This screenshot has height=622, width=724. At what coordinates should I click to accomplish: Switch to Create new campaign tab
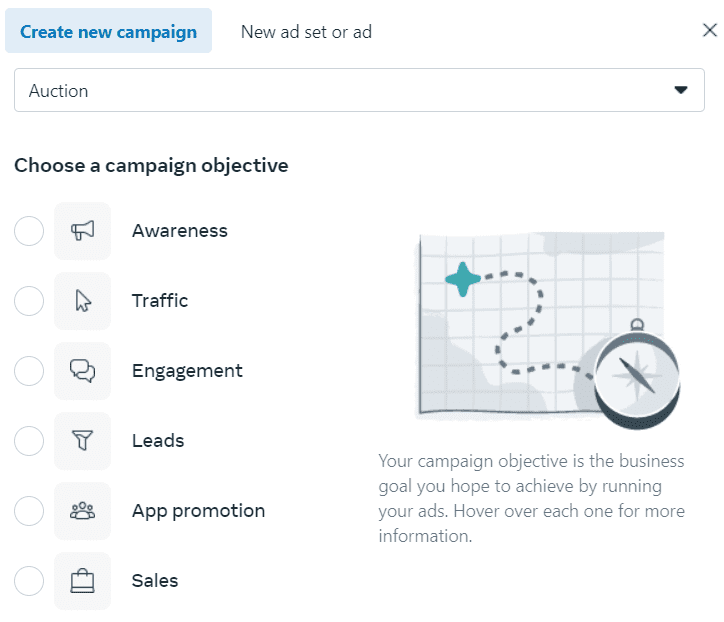(x=109, y=31)
